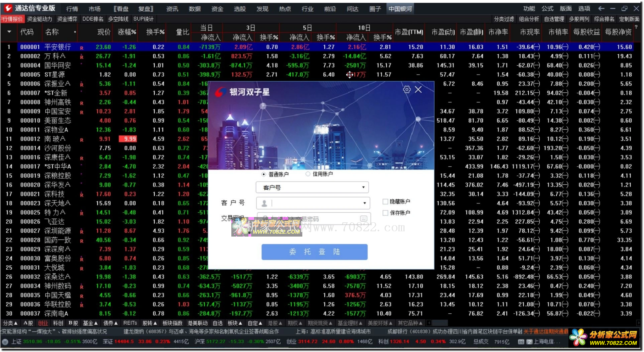The image size is (644, 352).
Task: Enable the 保存账户 checkbox
Action: (385, 213)
